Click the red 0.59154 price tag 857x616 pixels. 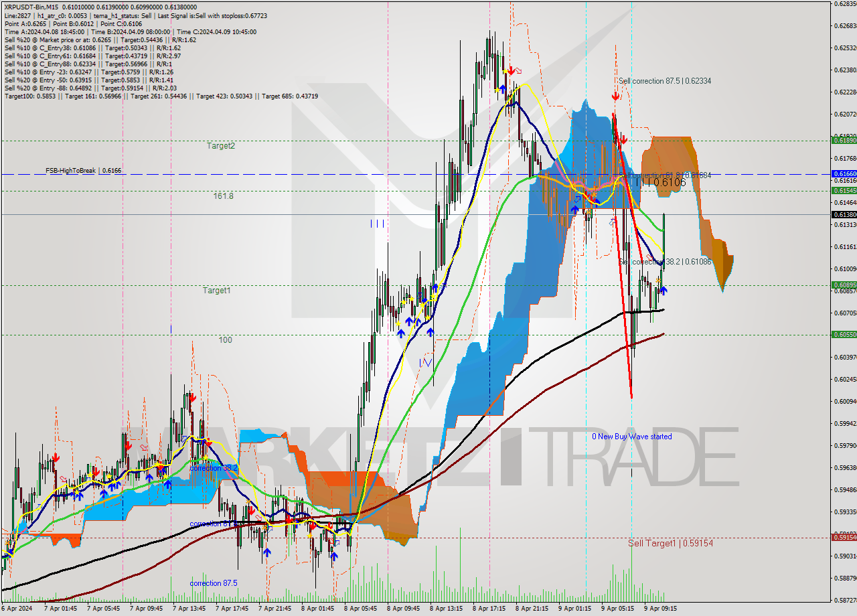tap(844, 537)
